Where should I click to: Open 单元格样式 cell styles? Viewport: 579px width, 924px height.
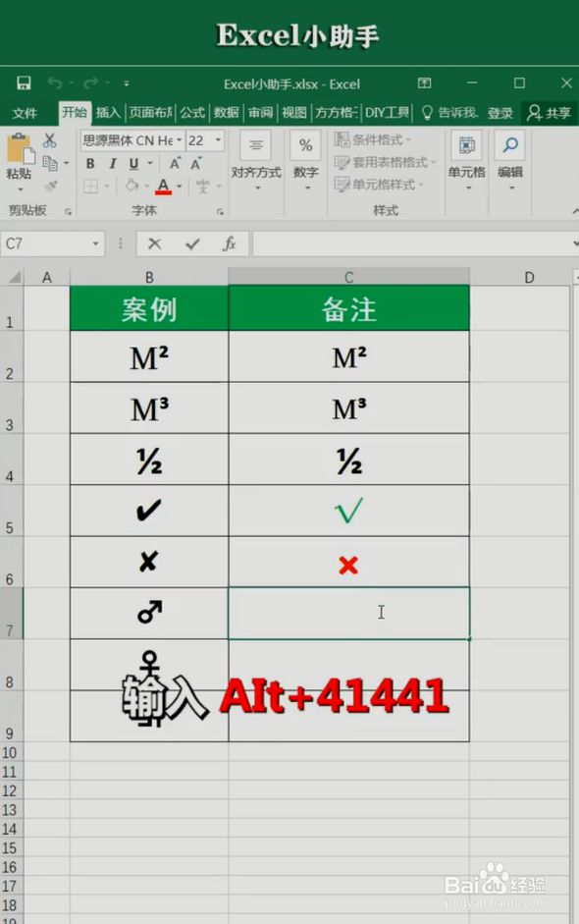(379, 185)
